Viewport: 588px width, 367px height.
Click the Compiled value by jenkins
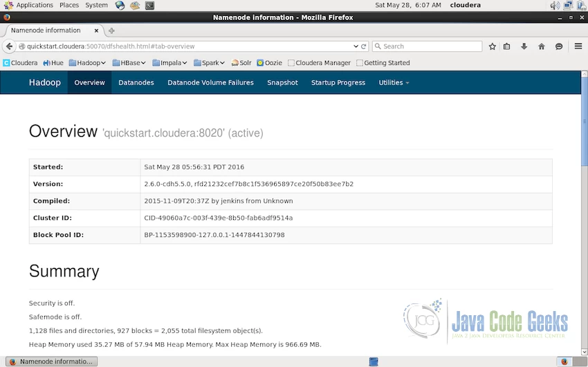coord(218,201)
